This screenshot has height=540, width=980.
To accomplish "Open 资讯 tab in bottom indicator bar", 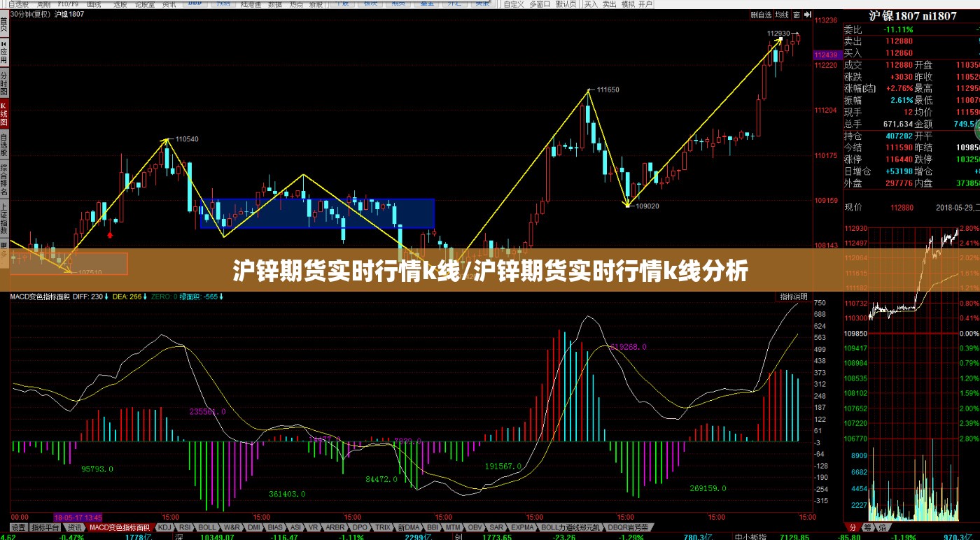I will (x=75, y=527).
